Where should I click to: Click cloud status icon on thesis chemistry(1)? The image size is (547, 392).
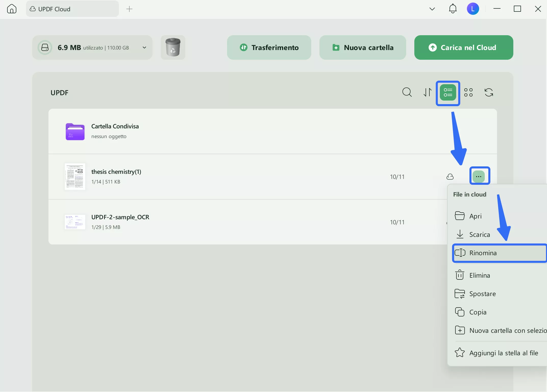pos(450,177)
